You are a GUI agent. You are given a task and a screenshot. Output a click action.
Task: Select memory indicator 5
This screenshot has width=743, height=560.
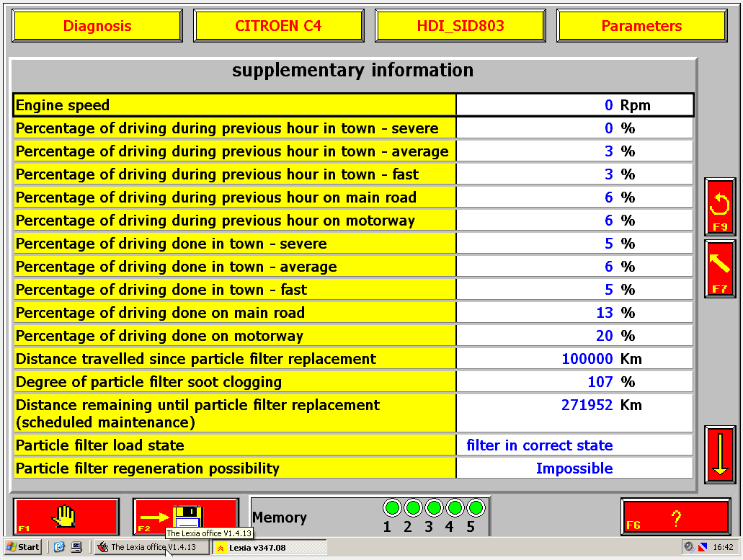[476, 508]
